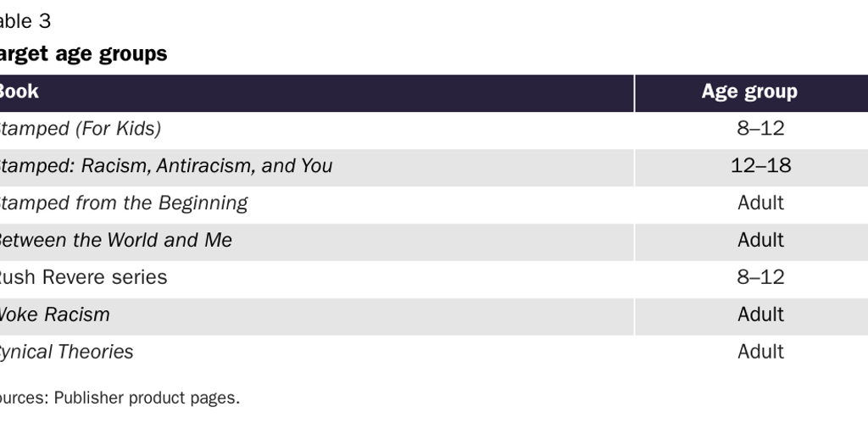Image resolution: width=868 pixels, height=434 pixels.
Task: Select the "12–18" age group cell
Action: coord(760,166)
